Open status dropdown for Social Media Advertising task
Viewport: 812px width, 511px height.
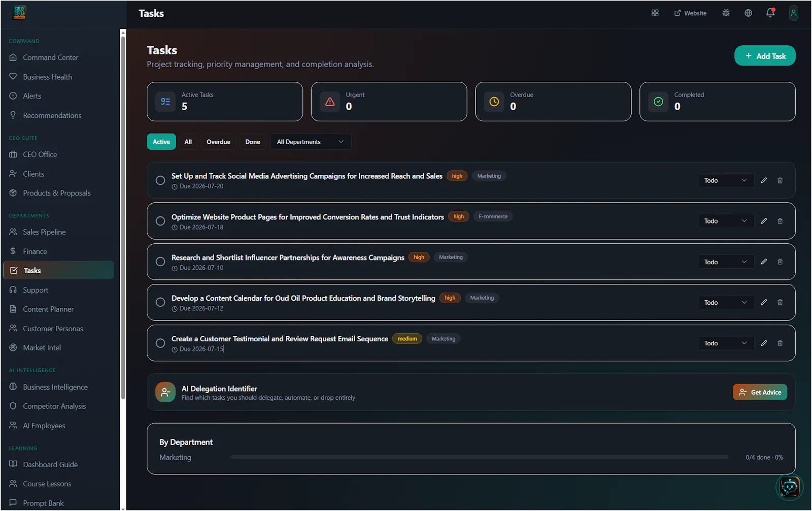pos(725,180)
